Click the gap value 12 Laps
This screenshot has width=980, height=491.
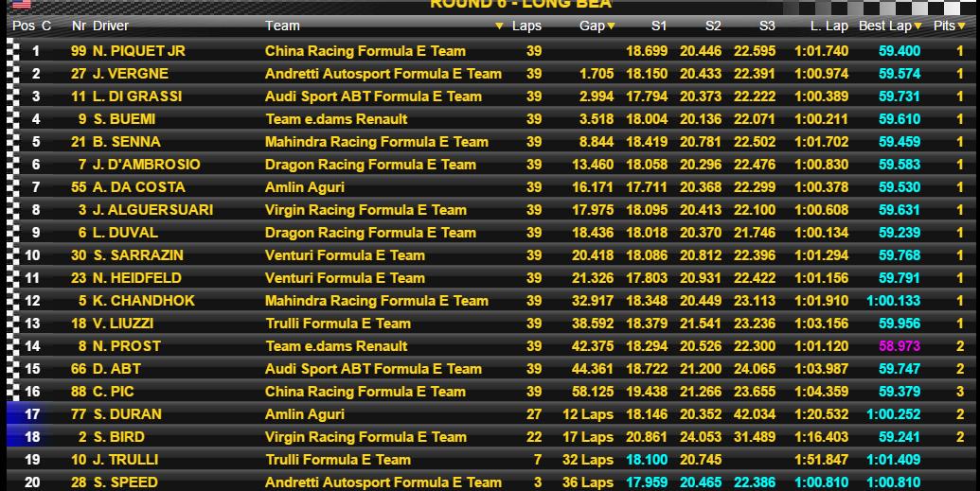(x=587, y=414)
